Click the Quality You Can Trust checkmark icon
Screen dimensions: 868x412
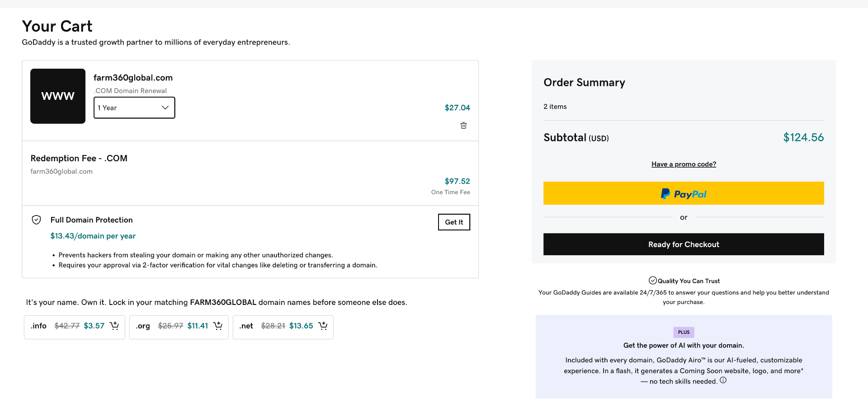pyautogui.click(x=652, y=281)
